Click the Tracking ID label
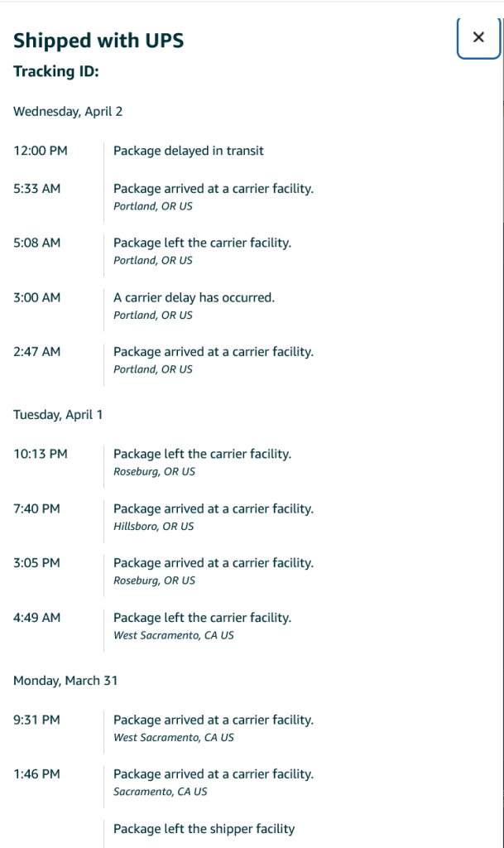Screen dimensions: 504x848 56,72
